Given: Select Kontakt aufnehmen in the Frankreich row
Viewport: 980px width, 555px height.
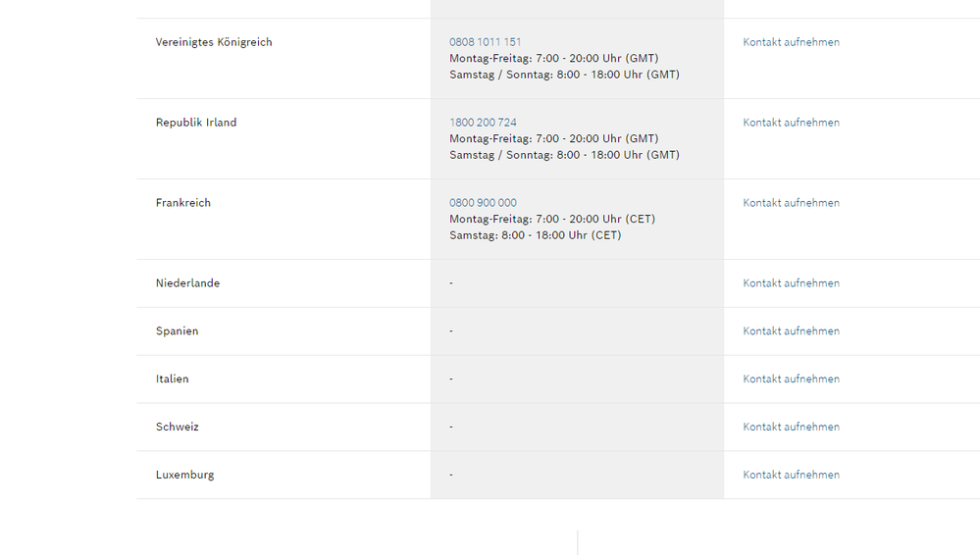Looking at the screenshot, I should pyautogui.click(x=791, y=203).
